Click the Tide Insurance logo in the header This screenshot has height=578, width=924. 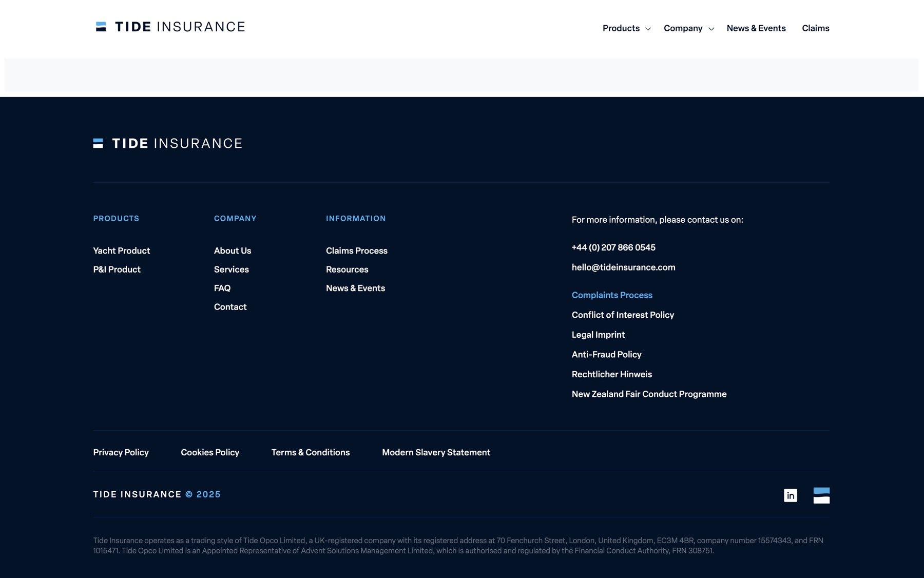click(170, 27)
